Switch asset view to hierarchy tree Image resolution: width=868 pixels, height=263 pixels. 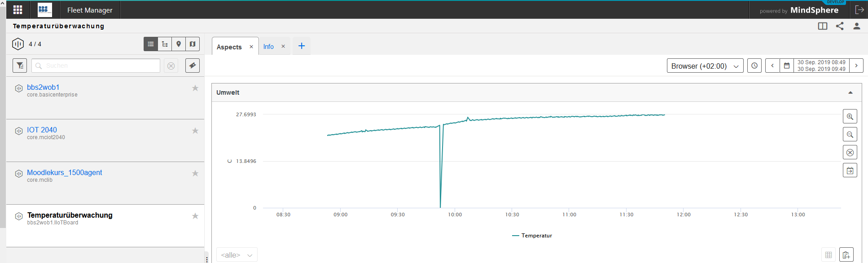pos(165,44)
